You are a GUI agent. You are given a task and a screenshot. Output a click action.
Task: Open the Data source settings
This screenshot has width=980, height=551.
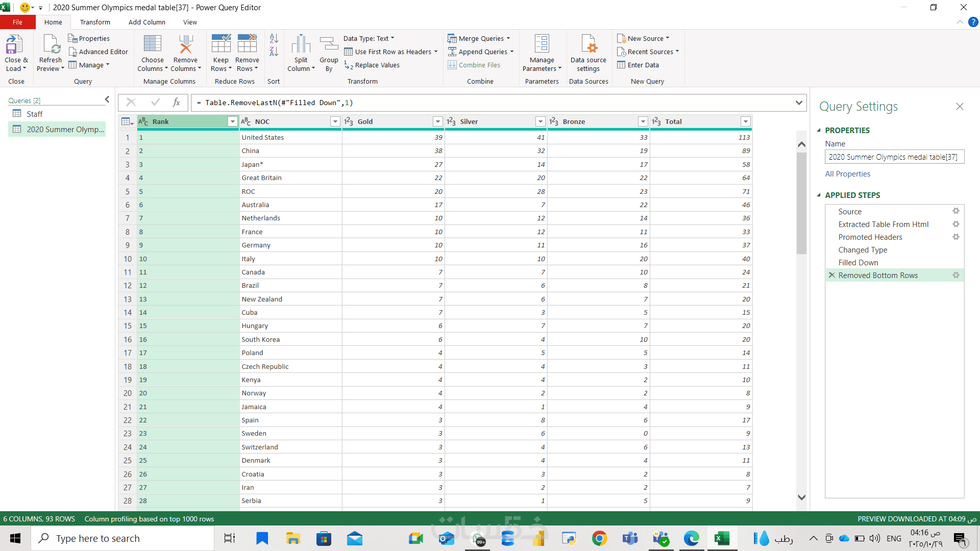pyautogui.click(x=589, y=45)
